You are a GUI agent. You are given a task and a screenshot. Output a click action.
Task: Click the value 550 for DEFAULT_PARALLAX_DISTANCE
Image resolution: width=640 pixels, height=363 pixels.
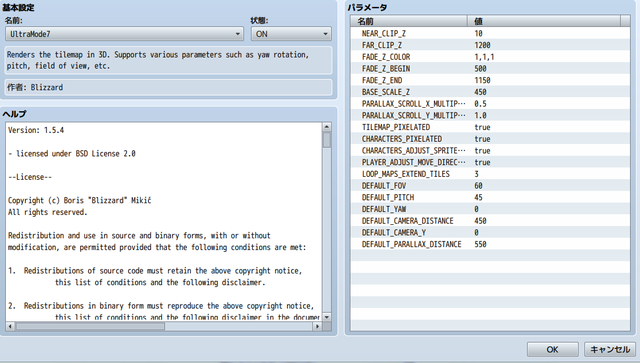pyautogui.click(x=480, y=244)
